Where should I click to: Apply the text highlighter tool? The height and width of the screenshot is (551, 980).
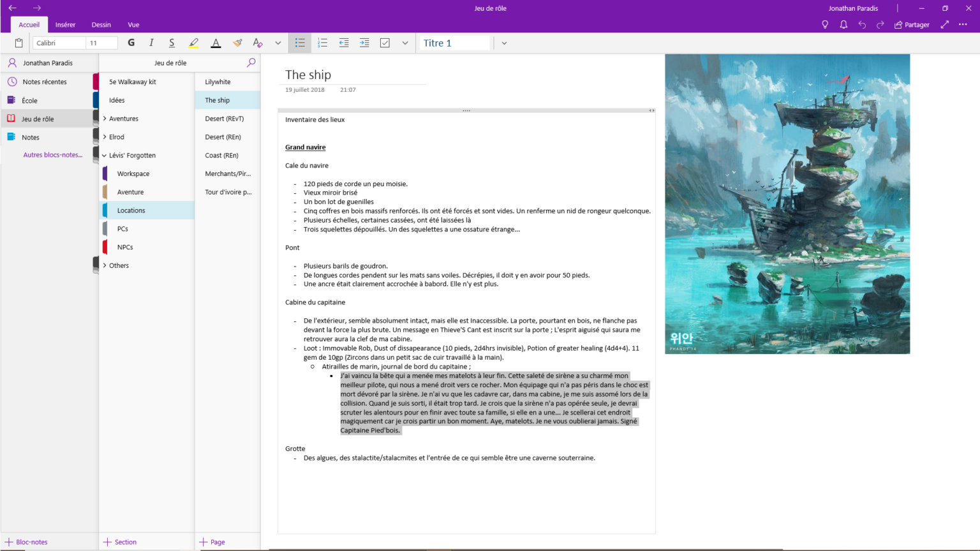click(193, 43)
